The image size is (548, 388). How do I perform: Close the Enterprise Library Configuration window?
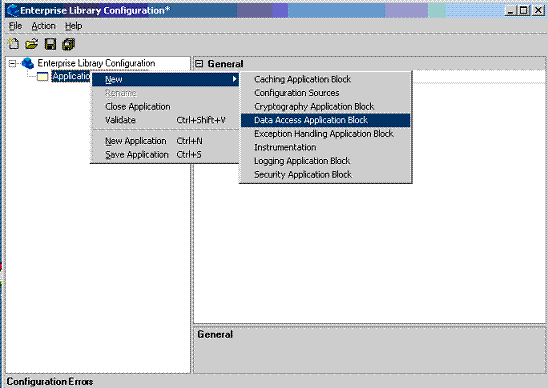coord(538,10)
